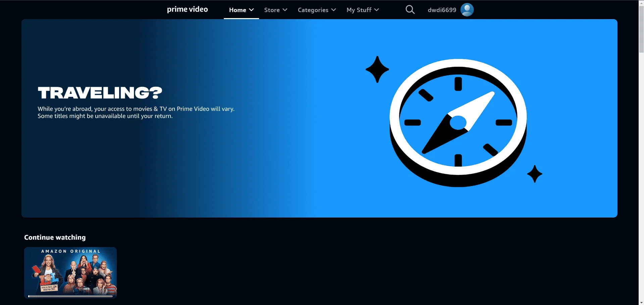644x305 pixels.
Task: Click the Traveling banner compass graphic
Action: coord(458,122)
